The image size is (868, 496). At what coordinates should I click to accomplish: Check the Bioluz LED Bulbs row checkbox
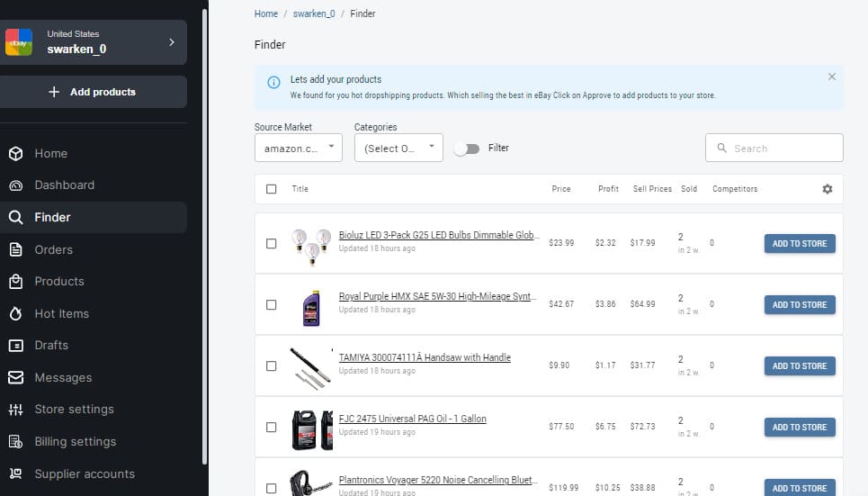tap(272, 243)
